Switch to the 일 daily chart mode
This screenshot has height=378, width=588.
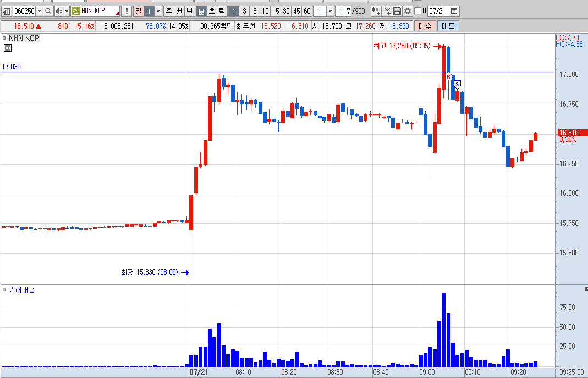[x=139, y=11]
